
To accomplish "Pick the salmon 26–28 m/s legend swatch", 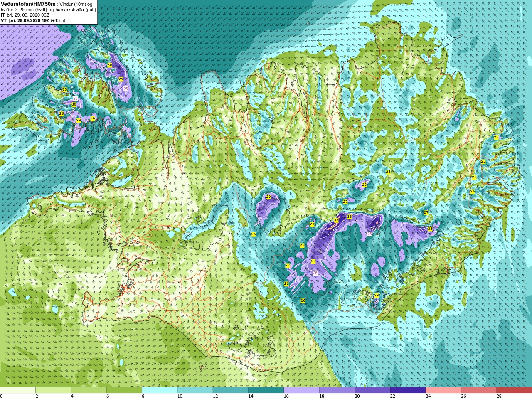I will coord(479,390).
